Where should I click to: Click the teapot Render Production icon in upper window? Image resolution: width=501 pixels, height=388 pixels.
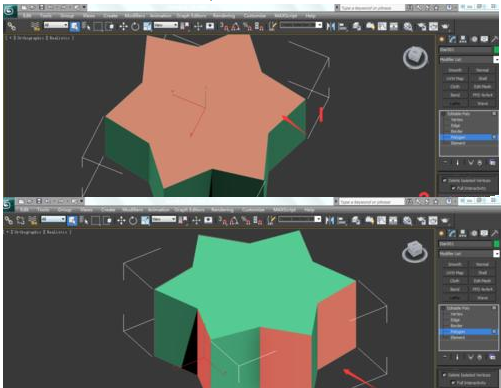pyautogui.click(x=445, y=26)
